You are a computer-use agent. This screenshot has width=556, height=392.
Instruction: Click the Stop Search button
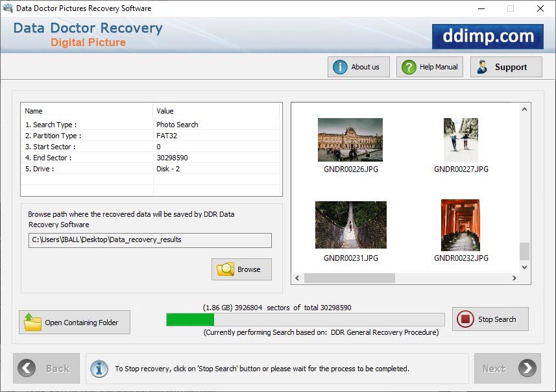click(490, 319)
